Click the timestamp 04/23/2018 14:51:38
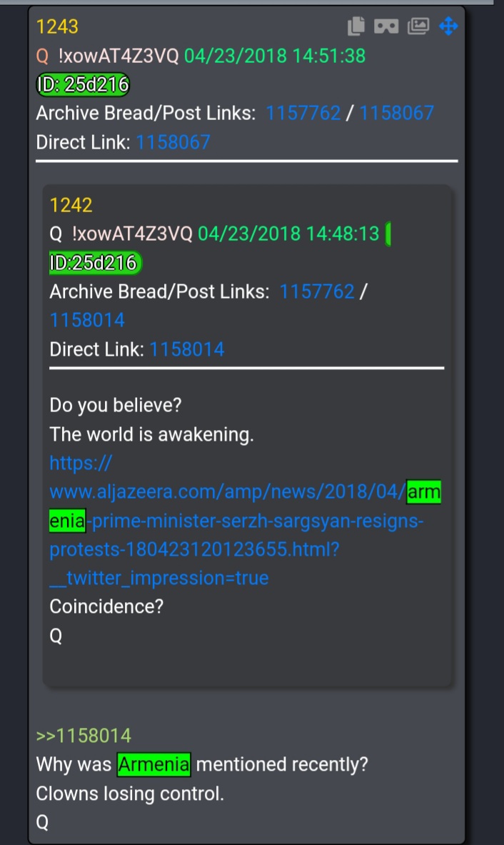 pos(275,56)
